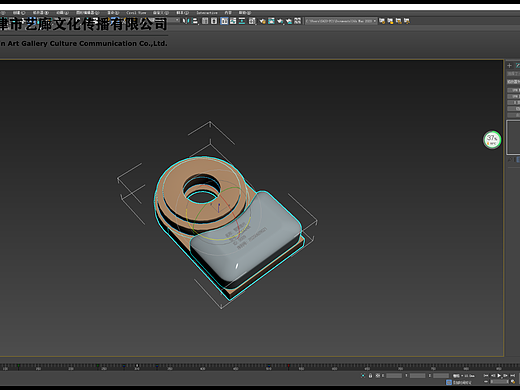Click the Z coordinate input field
Screen dimensions: 520x390
tap(441, 376)
